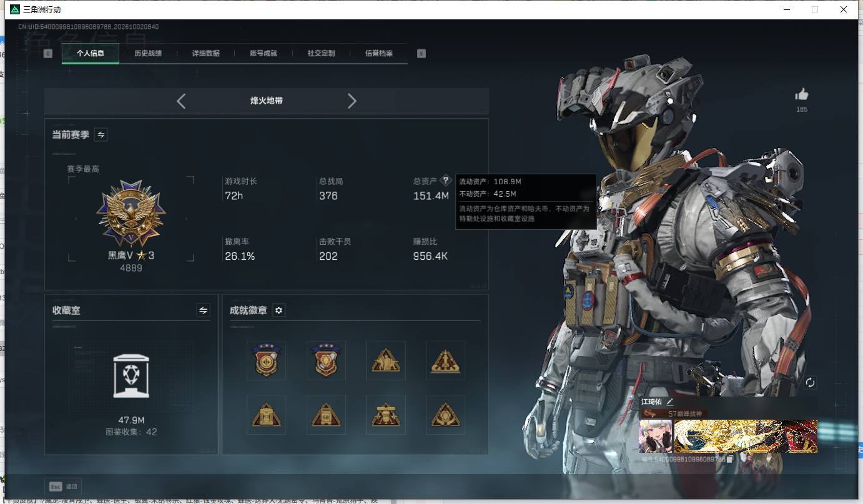
Task: Click the golden player banner image
Action: [746, 436]
